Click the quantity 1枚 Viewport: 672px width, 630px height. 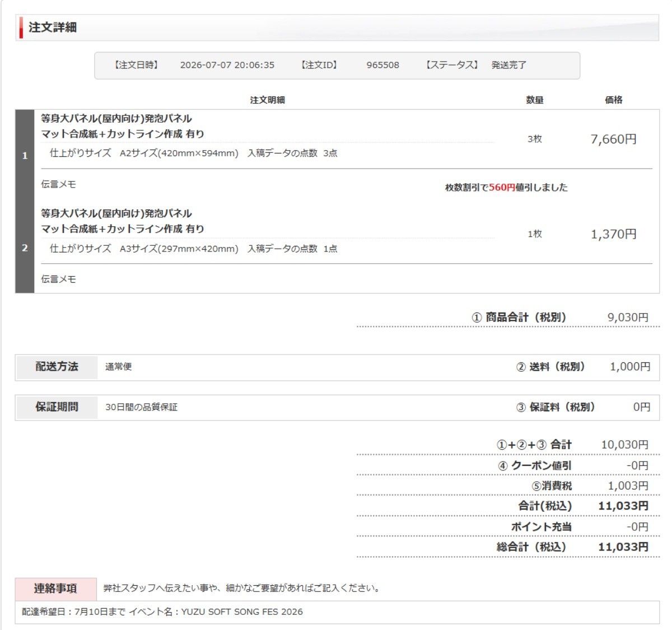point(535,234)
